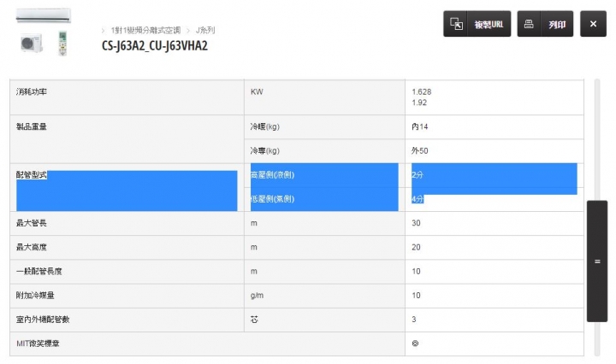616x364 pixels.
Task: Click the 配管型式 row label
Action: click(32, 175)
